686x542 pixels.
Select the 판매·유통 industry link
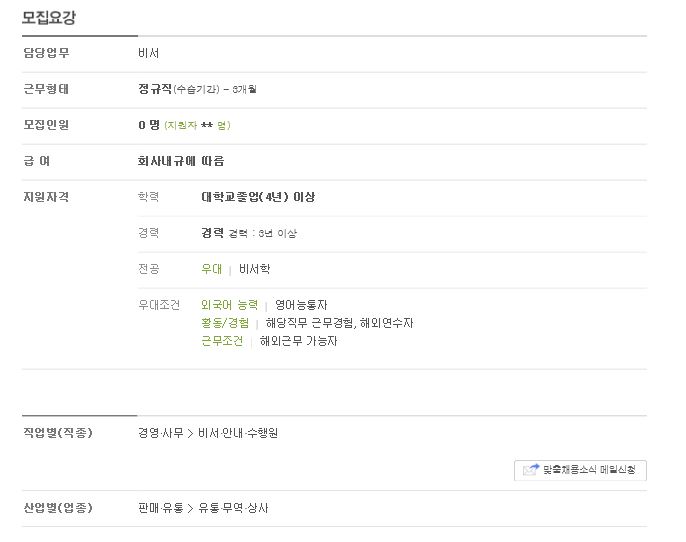[x=161, y=508]
